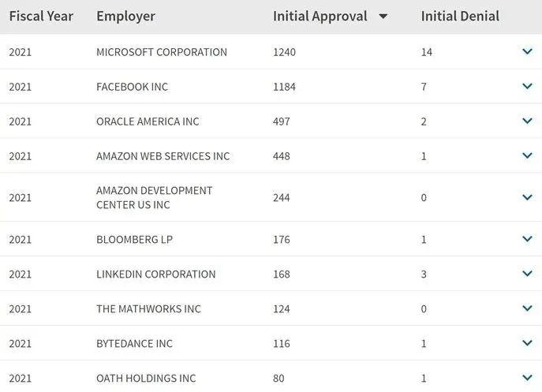Select the Facebook Inc employer name
542x392 pixels.
132,87
